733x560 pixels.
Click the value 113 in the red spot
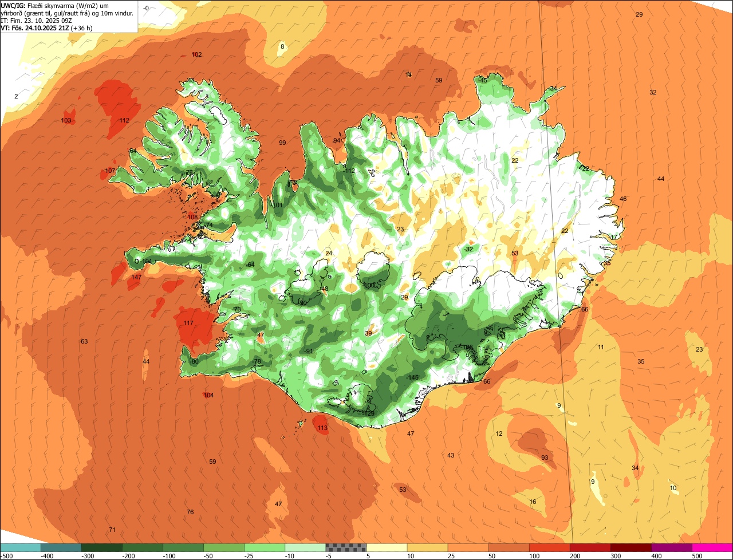(322, 428)
